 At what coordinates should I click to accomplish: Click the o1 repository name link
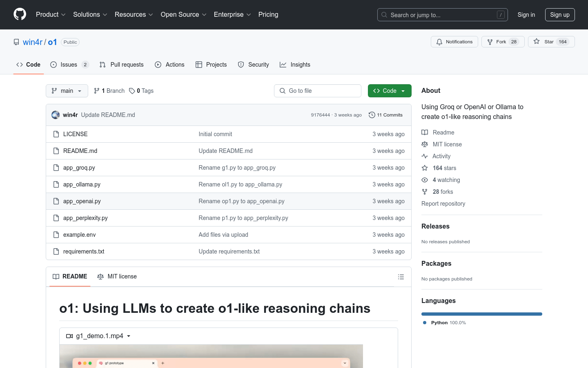click(52, 42)
